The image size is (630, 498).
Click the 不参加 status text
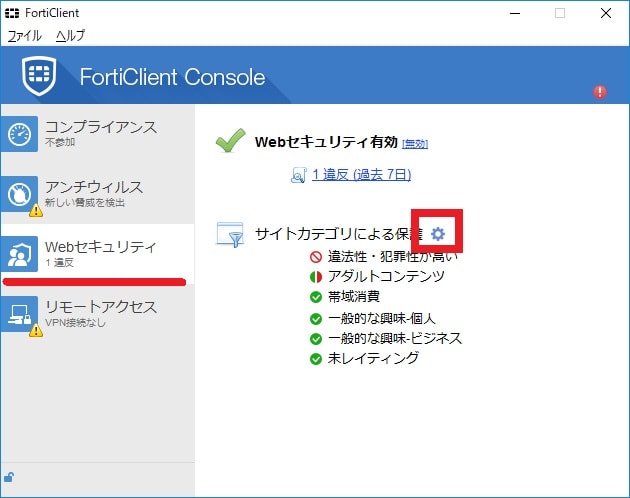click(x=60, y=142)
